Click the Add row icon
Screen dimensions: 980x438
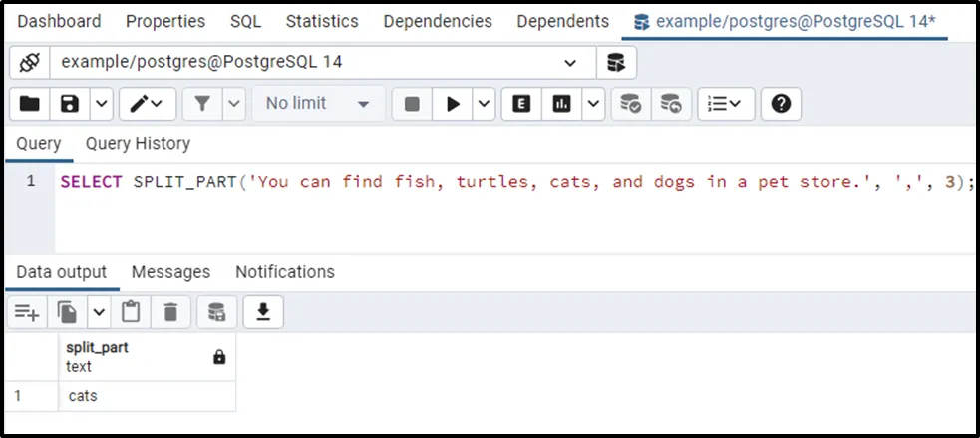(27, 313)
